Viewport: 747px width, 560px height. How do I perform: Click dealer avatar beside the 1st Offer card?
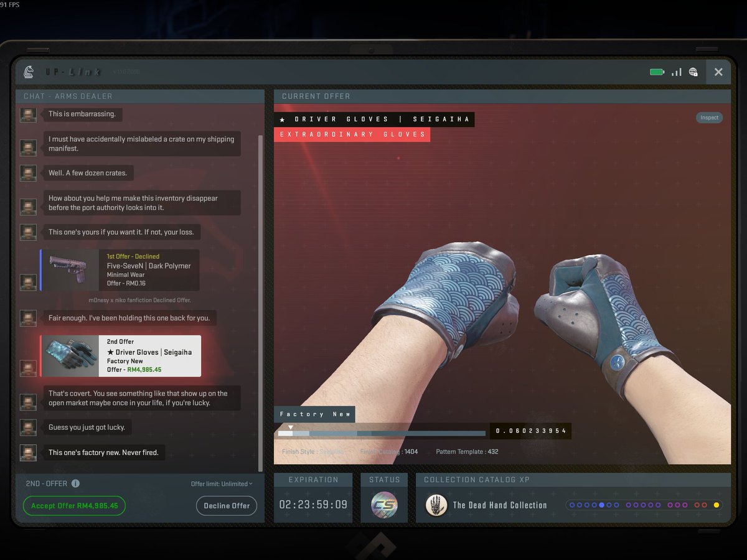coord(27,282)
